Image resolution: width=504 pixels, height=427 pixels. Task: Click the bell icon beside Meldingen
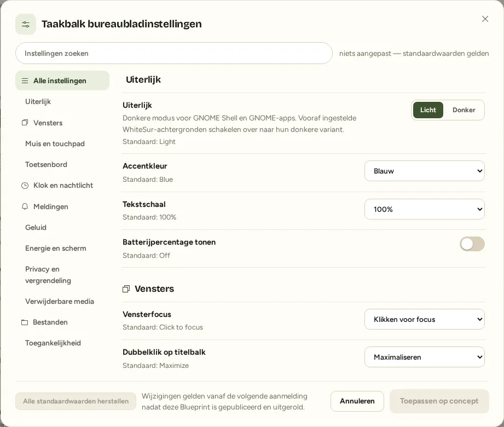(25, 206)
